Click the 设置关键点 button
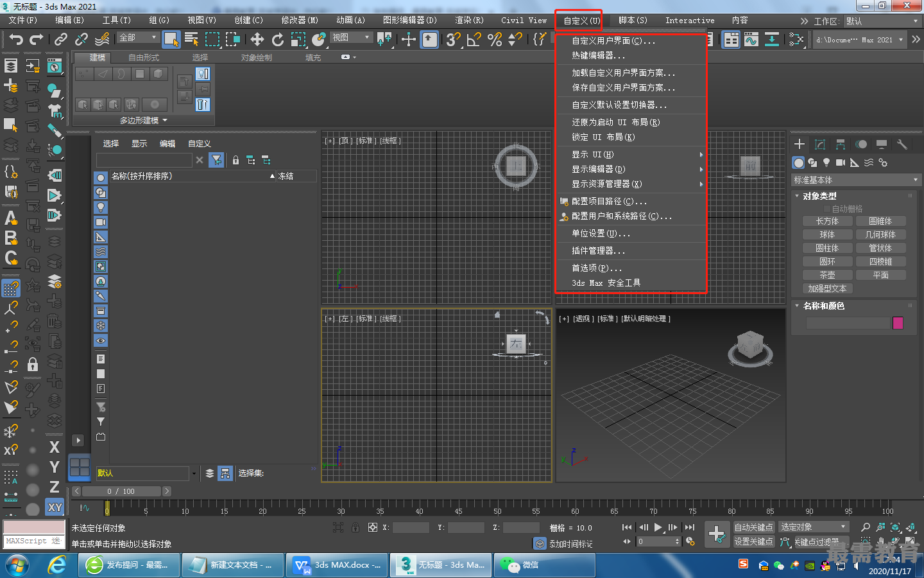This screenshot has height=578, width=924. pos(753,541)
